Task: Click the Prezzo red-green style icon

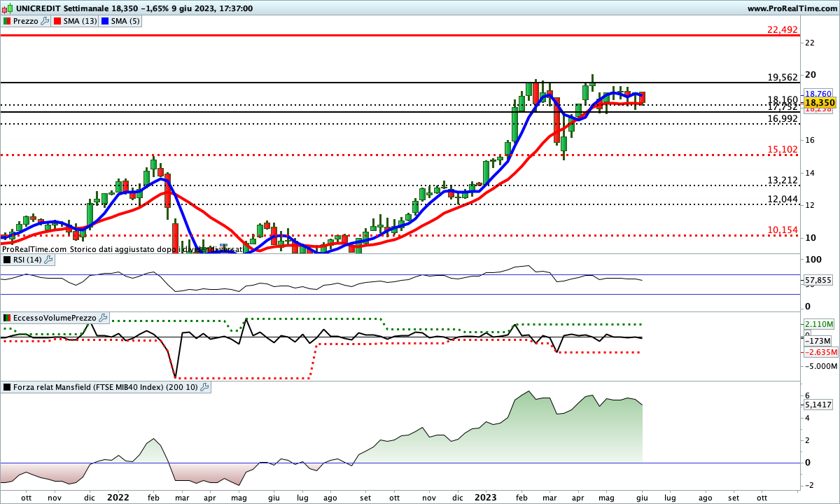Action: point(7,21)
